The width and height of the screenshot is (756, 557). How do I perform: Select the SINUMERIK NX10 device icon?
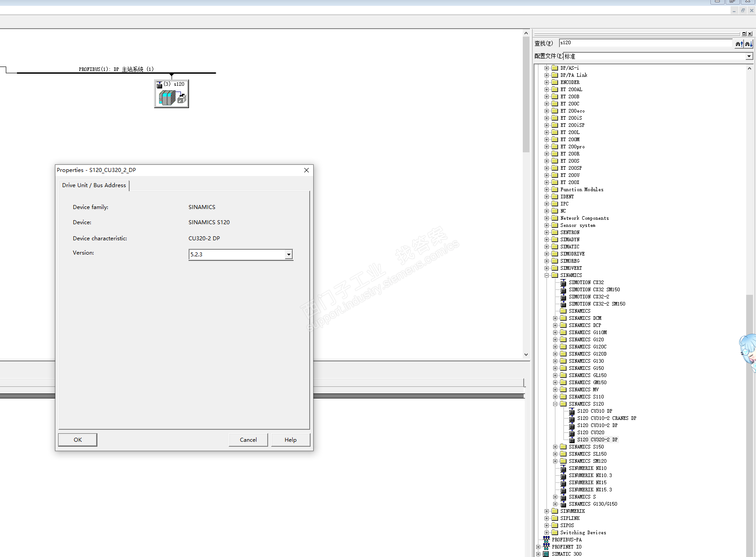(x=563, y=468)
